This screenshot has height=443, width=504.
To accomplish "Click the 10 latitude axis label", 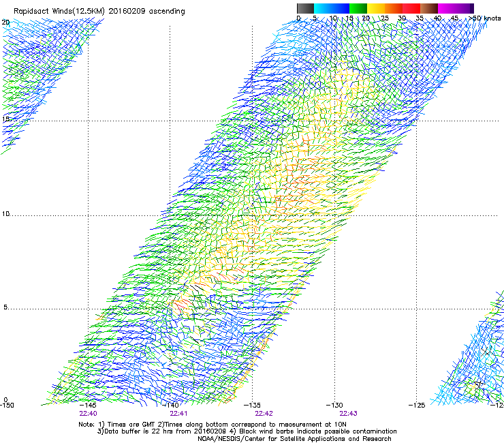I will (5, 213).
